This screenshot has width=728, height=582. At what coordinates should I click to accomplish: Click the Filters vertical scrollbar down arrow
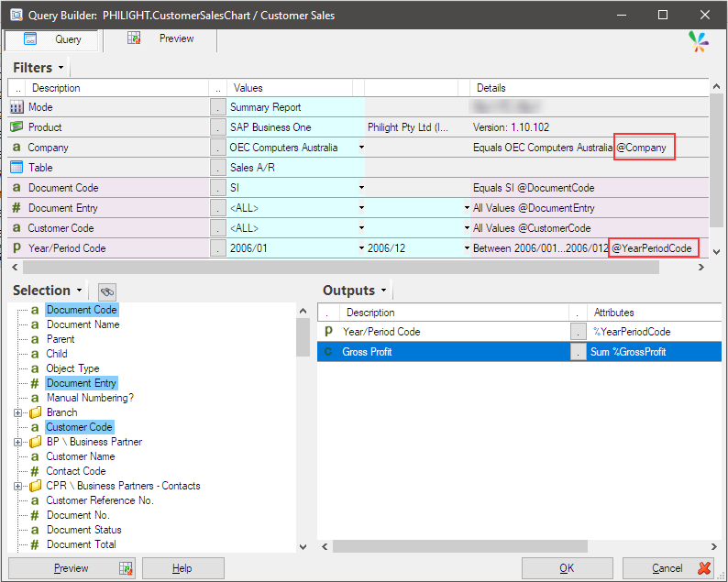[716, 252]
